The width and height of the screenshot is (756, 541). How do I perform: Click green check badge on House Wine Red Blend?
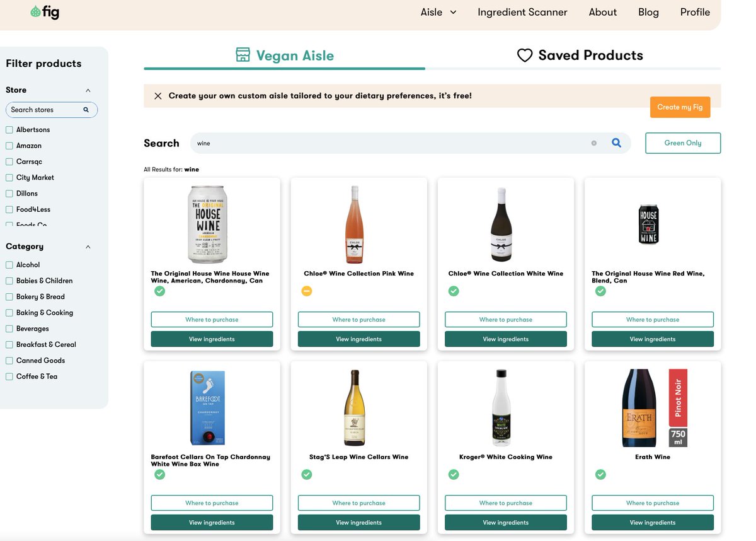[x=601, y=291]
